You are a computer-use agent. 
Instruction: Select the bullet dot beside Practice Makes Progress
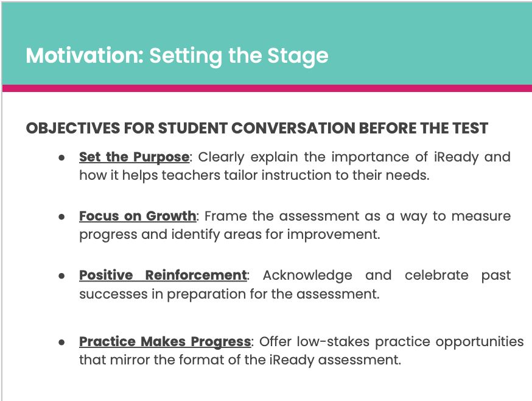61,342
